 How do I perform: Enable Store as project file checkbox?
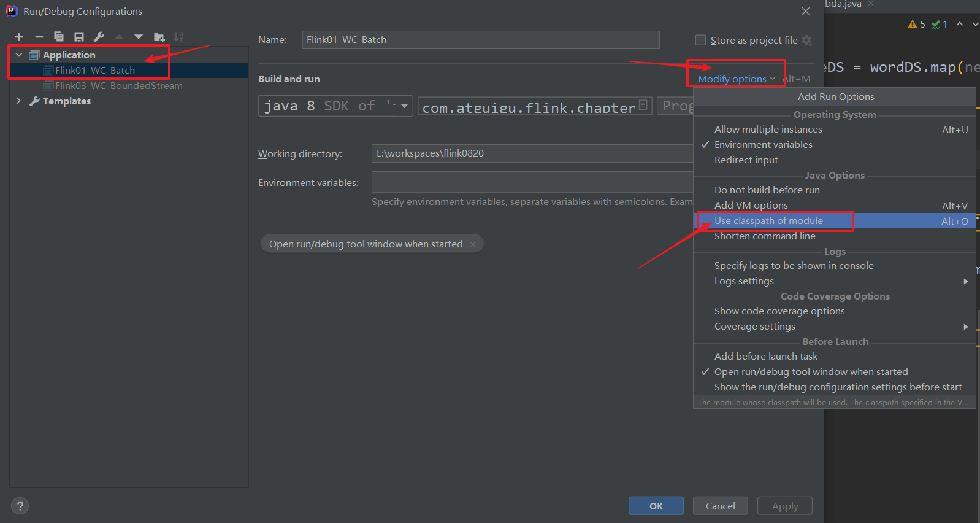coord(700,40)
